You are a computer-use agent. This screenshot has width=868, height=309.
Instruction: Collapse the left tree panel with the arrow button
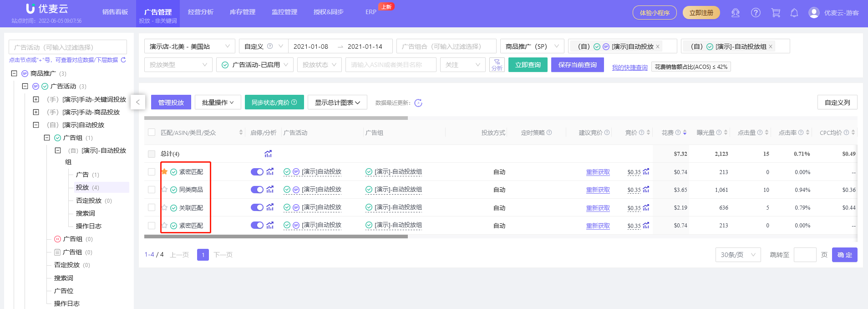tap(138, 102)
